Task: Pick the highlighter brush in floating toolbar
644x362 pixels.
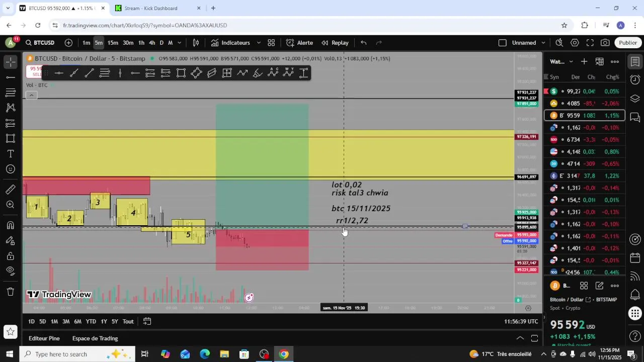Action: click(258, 73)
